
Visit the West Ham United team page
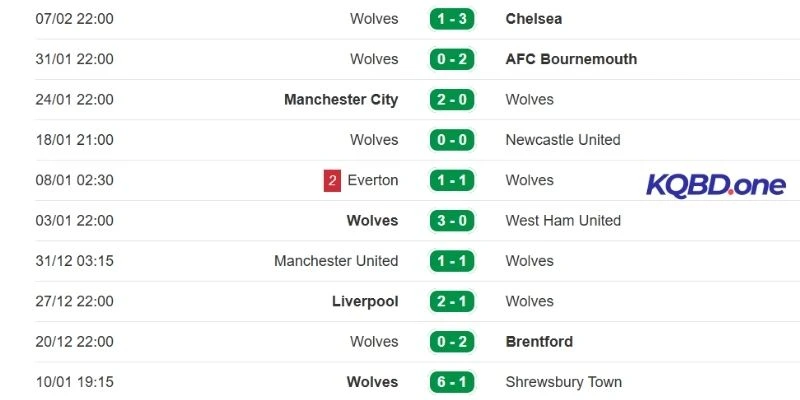(563, 221)
